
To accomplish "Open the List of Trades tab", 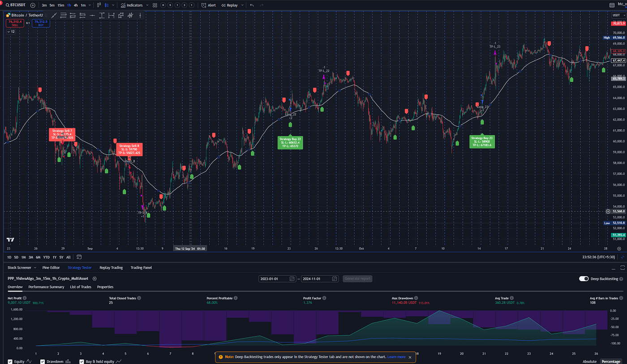I will pyautogui.click(x=81, y=287).
